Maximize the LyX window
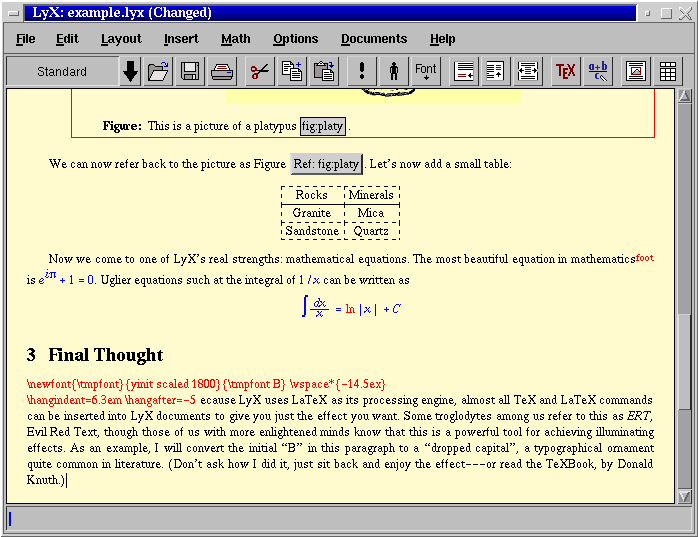This screenshot has height=537, width=698. click(x=666, y=13)
